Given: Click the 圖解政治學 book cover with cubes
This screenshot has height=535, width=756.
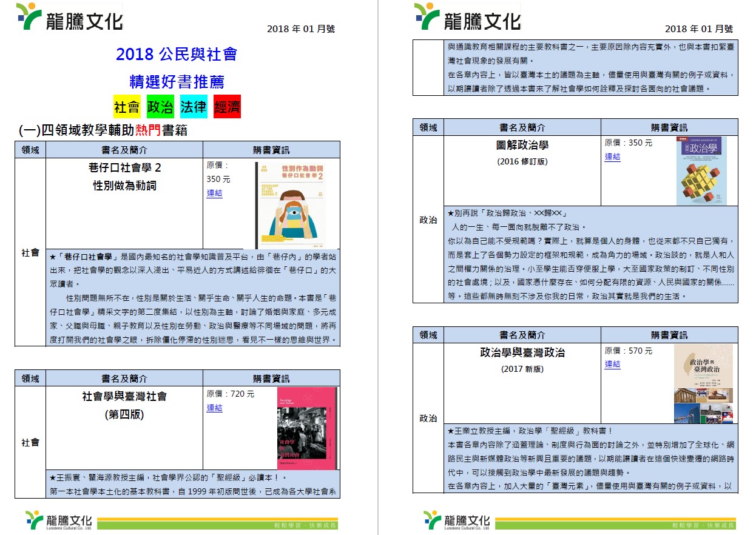Looking at the screenshot, I should point(701,171).
